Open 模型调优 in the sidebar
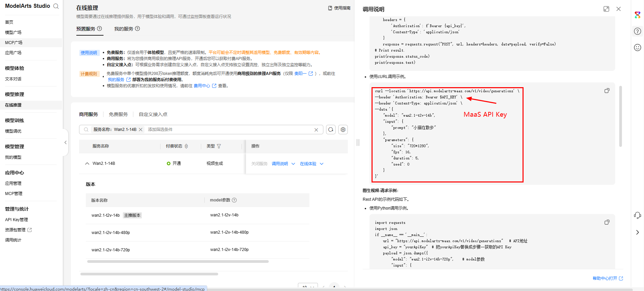The height and width of the screenshot is (291, 644). click(x=13, y=131)
